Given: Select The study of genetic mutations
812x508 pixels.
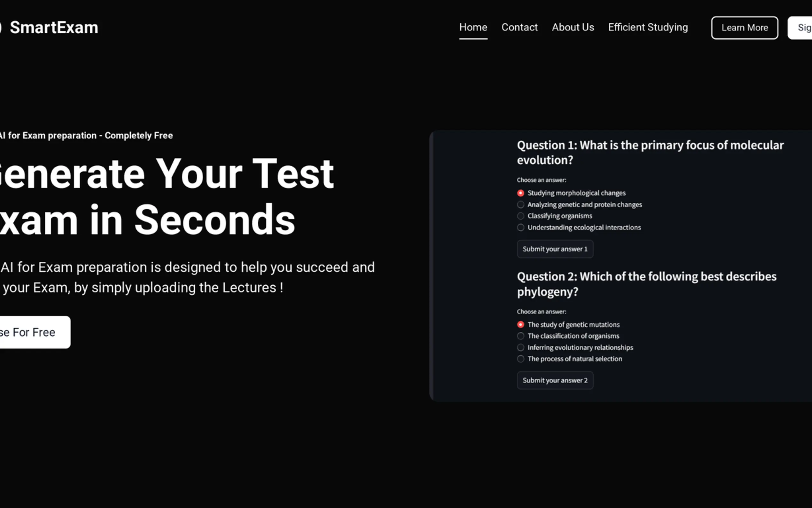Looking at the screenshot, I should (521, 325).
